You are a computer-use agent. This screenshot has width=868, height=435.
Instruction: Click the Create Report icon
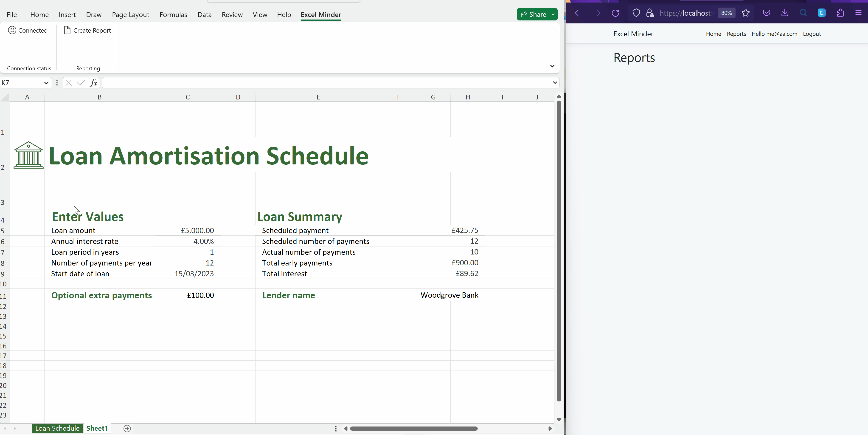pyautogui.click(x=67, y=30)
